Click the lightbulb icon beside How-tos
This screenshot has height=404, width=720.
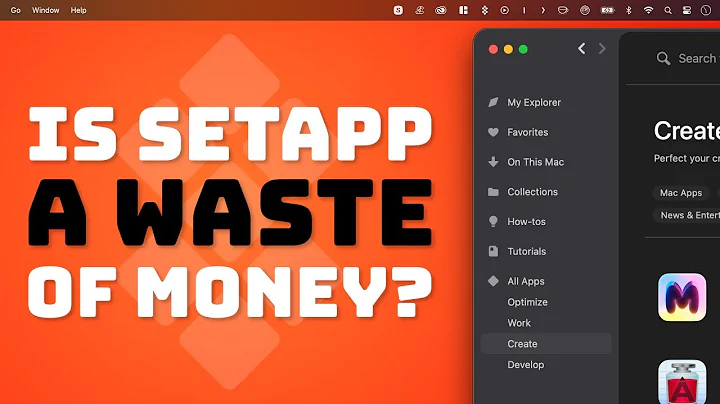(493, 222)
